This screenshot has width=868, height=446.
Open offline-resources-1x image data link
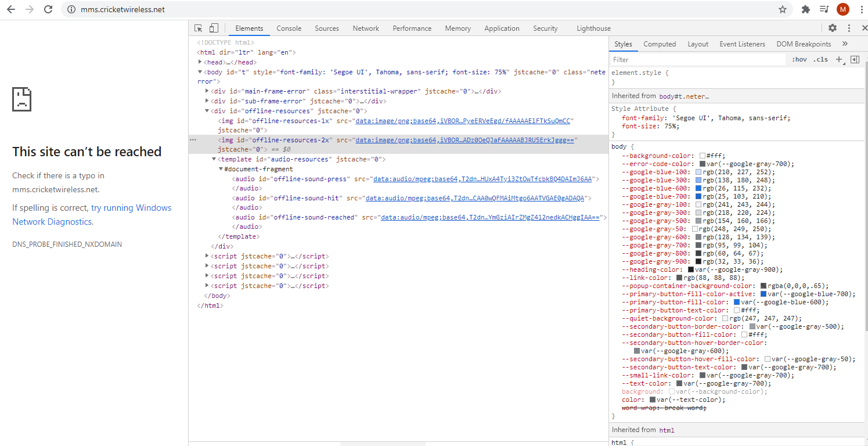coord(464,121)
